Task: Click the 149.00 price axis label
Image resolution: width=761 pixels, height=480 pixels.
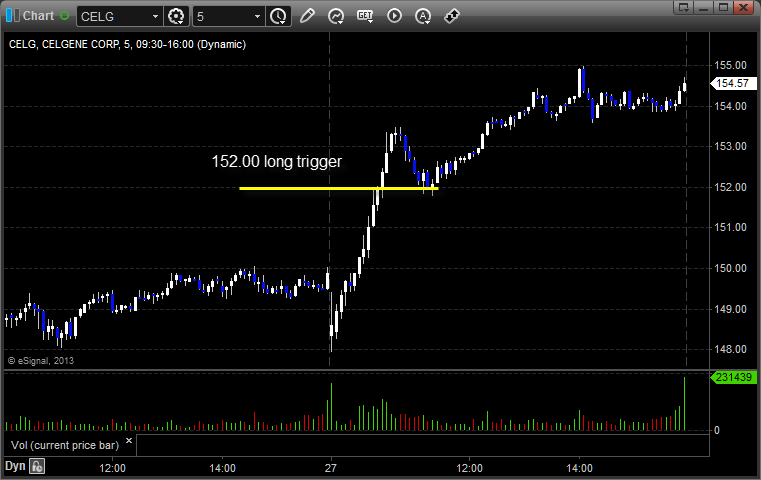Action: pos(730,309)
